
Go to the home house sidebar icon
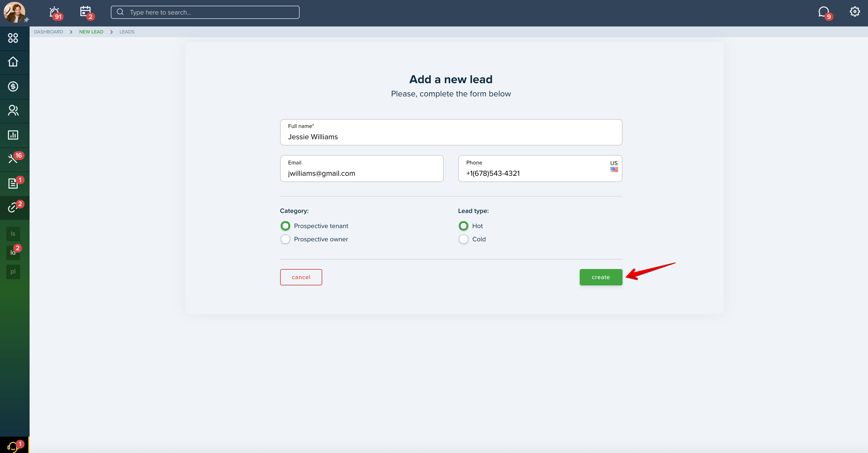pos(13,62)
